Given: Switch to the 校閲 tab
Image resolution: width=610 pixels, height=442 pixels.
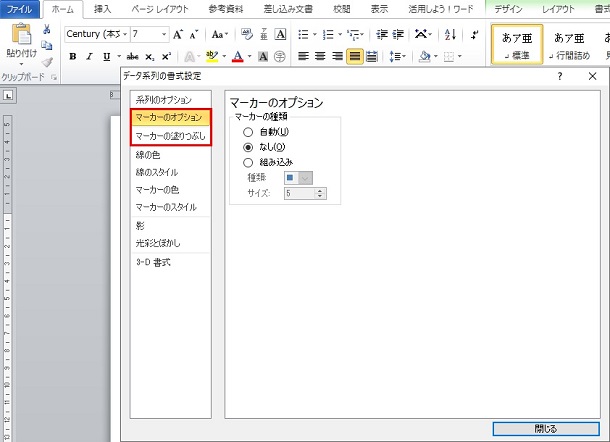Looking at the screenshot, I should [x=342, y=9].
